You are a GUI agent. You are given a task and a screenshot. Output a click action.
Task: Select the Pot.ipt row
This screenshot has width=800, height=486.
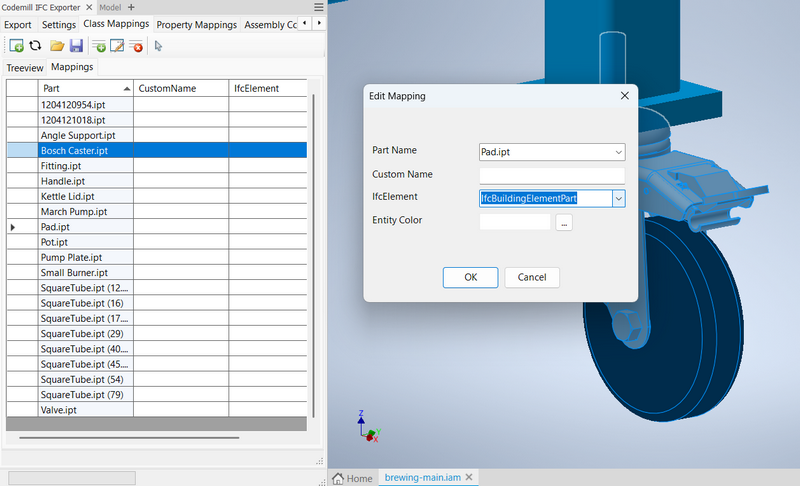[157, 242]
